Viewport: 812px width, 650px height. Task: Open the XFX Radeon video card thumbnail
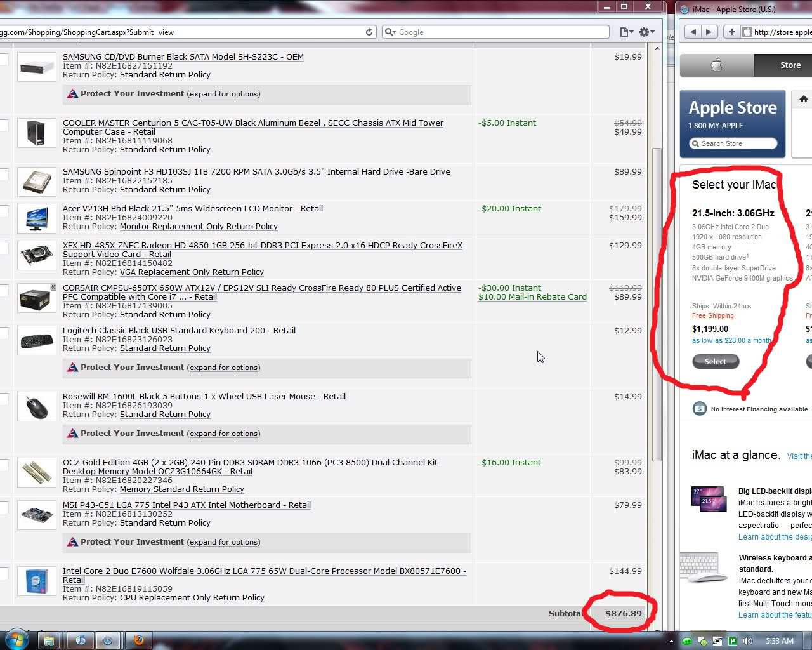[37, 256]
